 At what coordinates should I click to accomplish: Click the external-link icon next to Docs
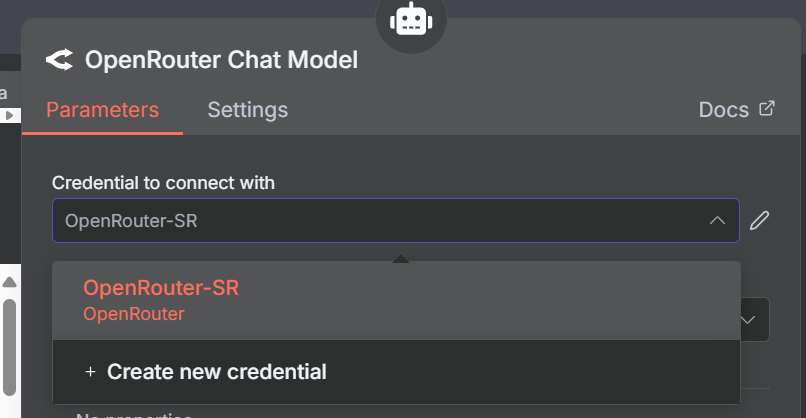click(766, 108)
